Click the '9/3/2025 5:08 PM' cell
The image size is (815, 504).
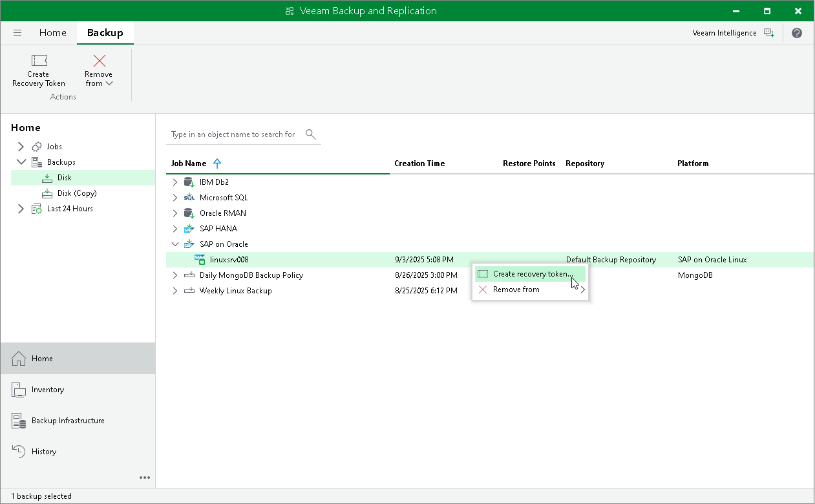coord(424,260)
